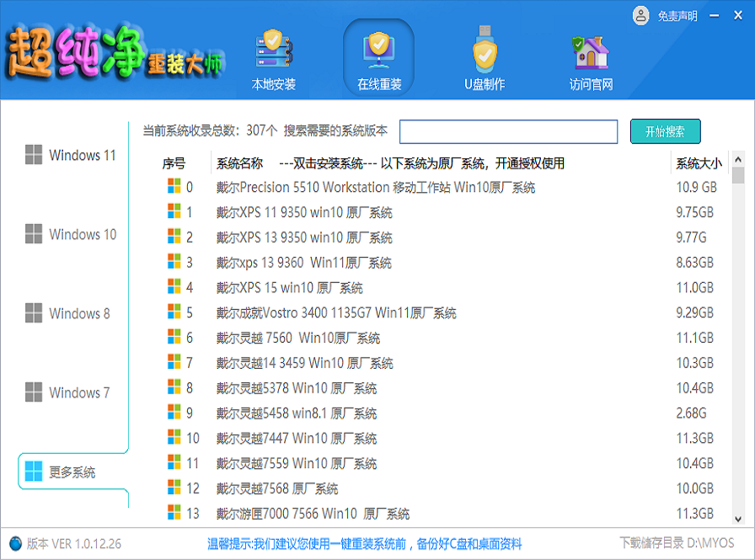Open the 本地安装 local install icon

coord(274,52)
